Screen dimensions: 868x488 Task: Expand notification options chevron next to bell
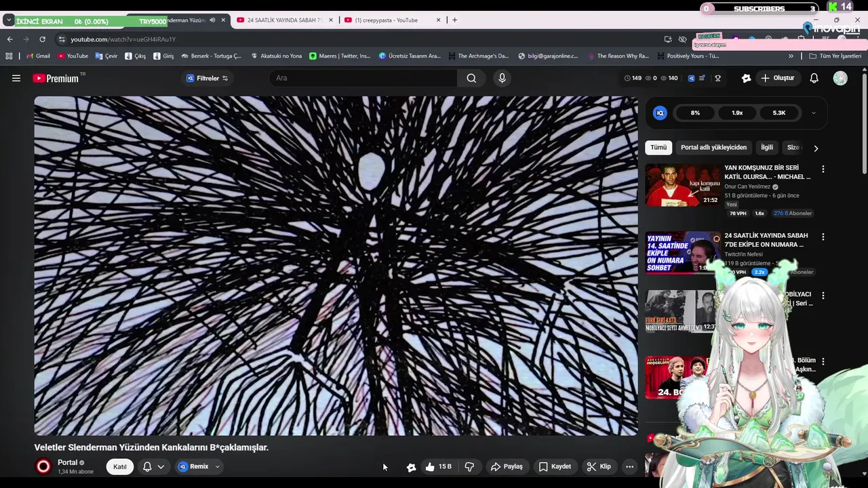click(x=161, y=466)
